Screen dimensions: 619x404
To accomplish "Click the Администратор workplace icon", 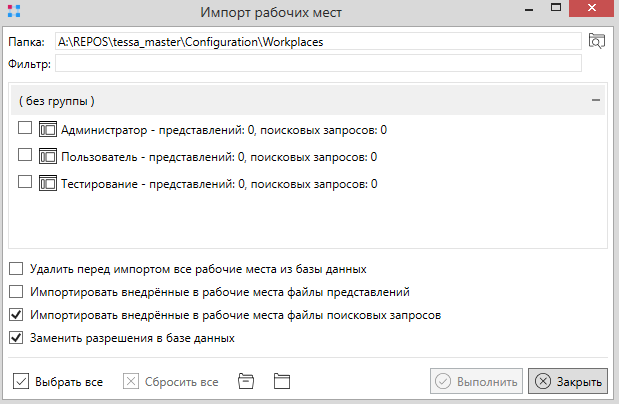I will (48, 129).
